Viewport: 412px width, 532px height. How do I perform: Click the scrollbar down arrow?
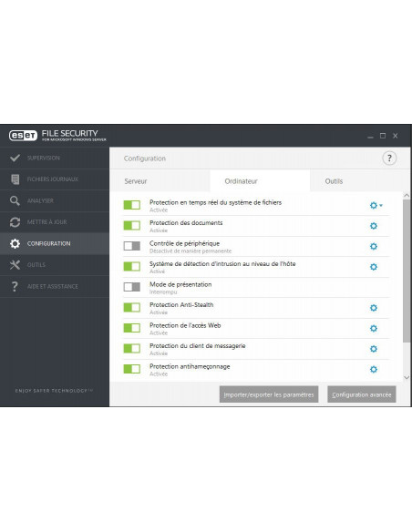[407, 377]
